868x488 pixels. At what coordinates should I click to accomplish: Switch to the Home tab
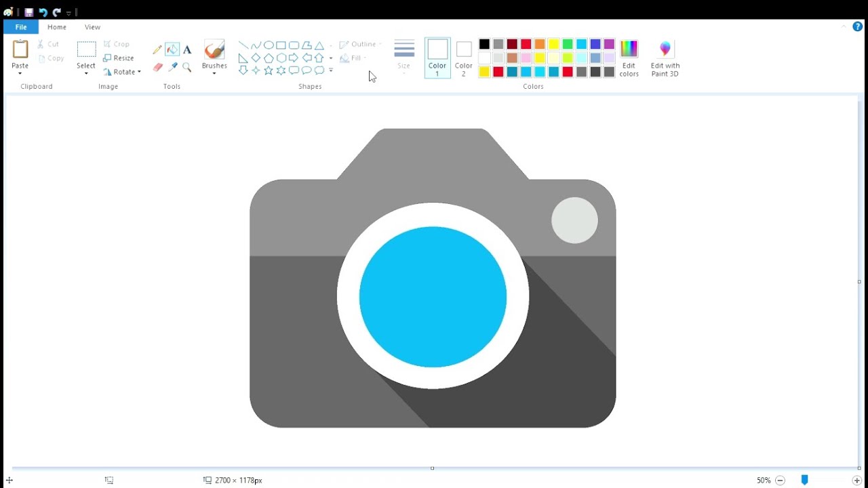pos(57,27)
